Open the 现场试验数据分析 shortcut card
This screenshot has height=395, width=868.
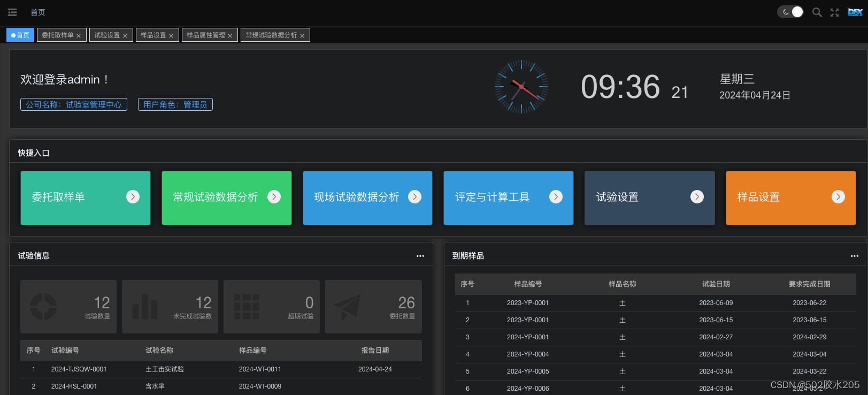coord(367,197)
